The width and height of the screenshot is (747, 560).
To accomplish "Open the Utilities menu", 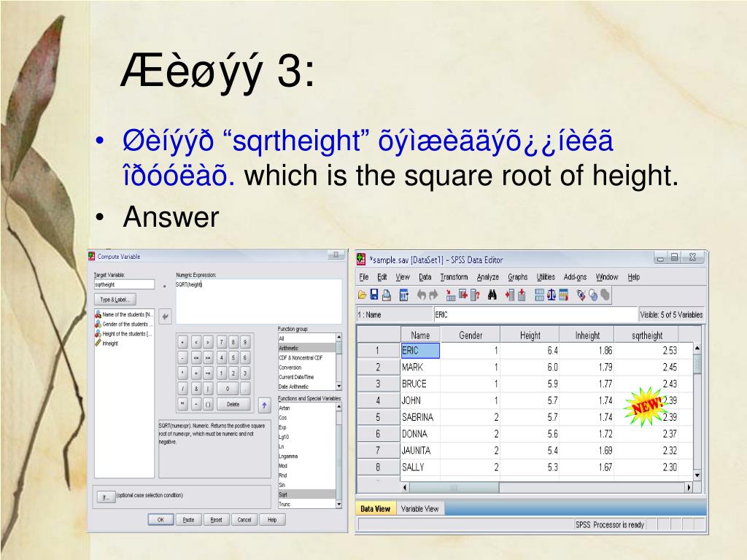I will pyautogui.click(x=546, y=277).
